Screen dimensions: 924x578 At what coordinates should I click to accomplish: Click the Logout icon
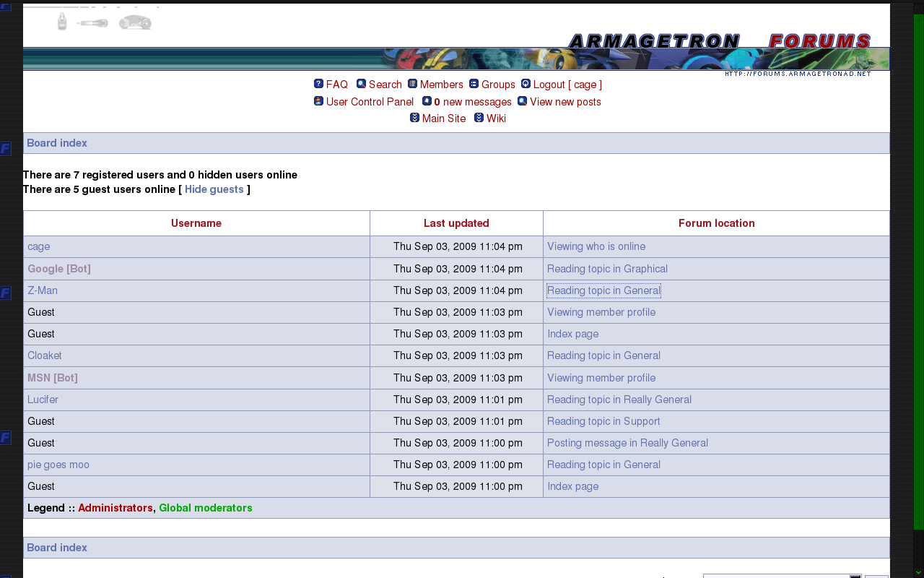pos(526,84)
